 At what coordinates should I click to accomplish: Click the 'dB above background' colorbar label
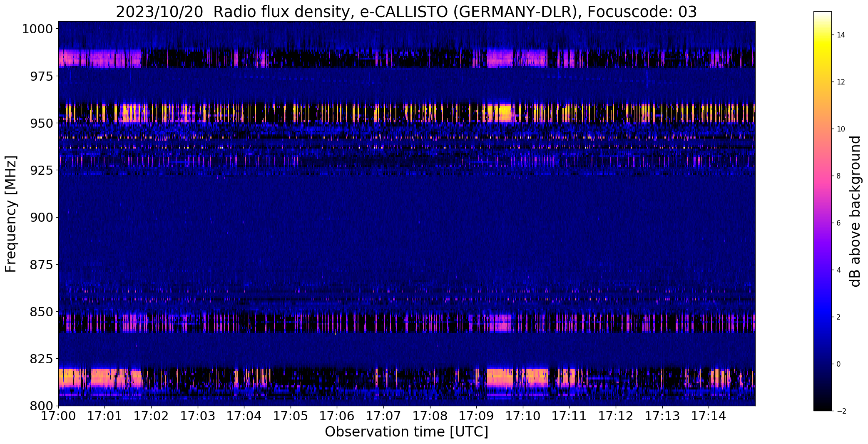pos(855,211)
